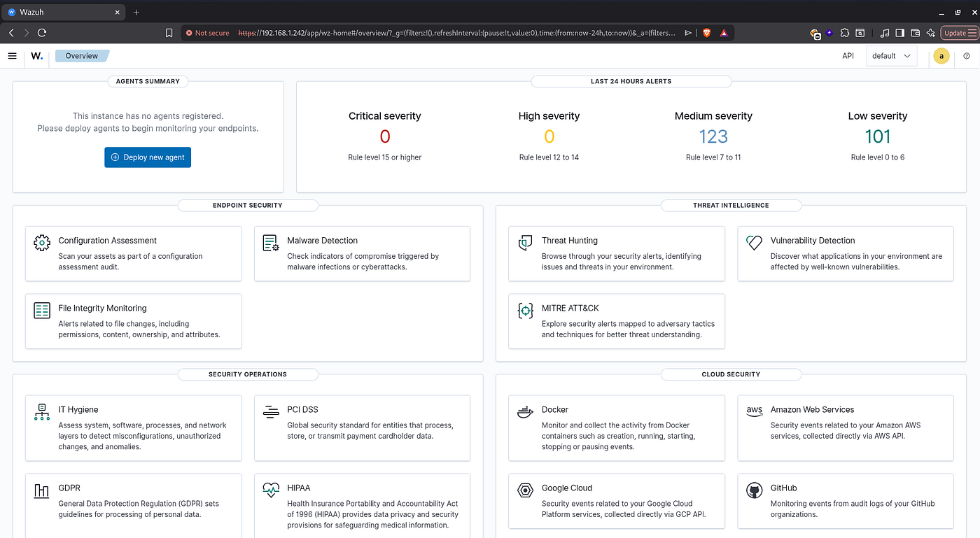
Task: Click the help icon in header
Action: click(x=967, y=56)
